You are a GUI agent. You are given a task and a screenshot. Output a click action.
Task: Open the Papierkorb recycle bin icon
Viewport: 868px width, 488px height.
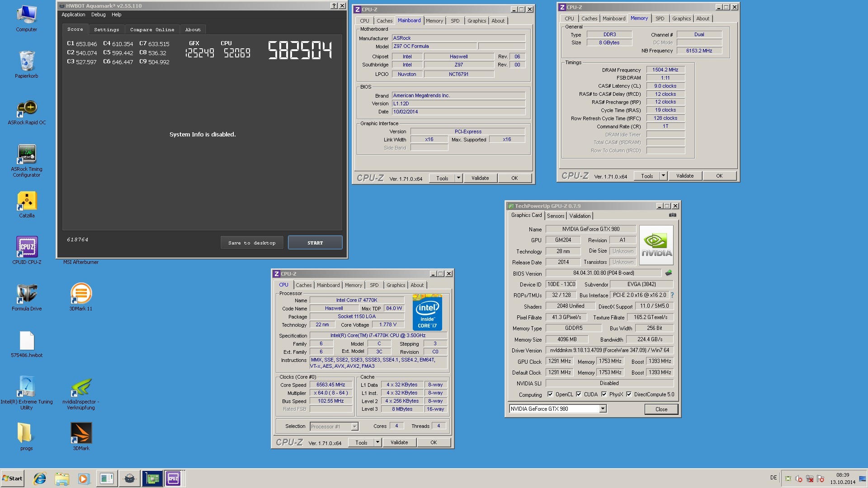pos(26,65)
